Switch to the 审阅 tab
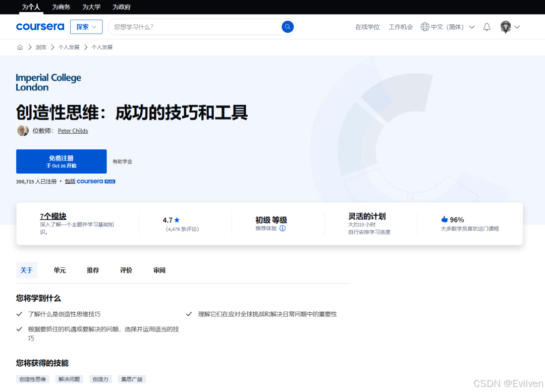This screenshot has height=392, width=545. (159, 270)
